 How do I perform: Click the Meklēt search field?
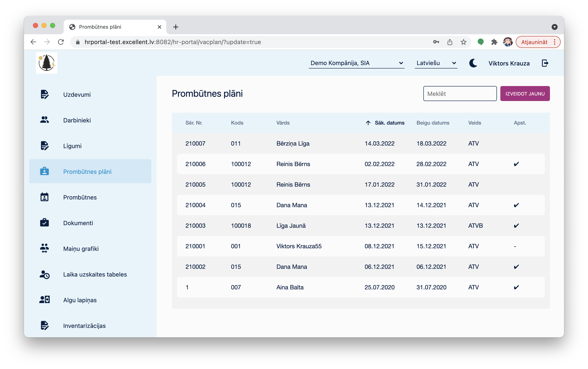click(460, 94)
